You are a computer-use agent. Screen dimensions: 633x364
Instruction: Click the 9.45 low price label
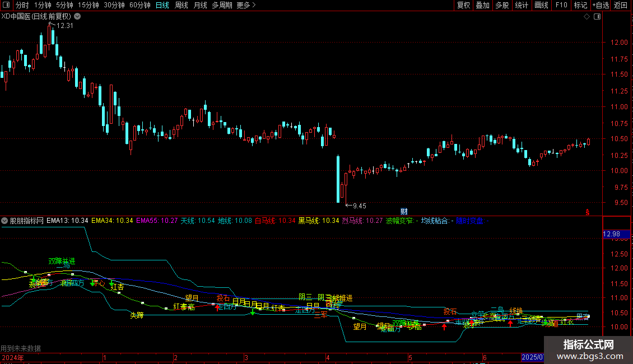360,206
